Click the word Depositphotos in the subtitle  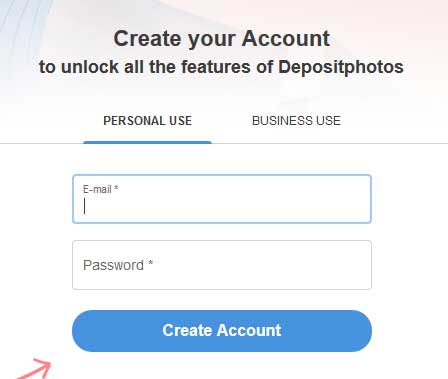point(341,67)
